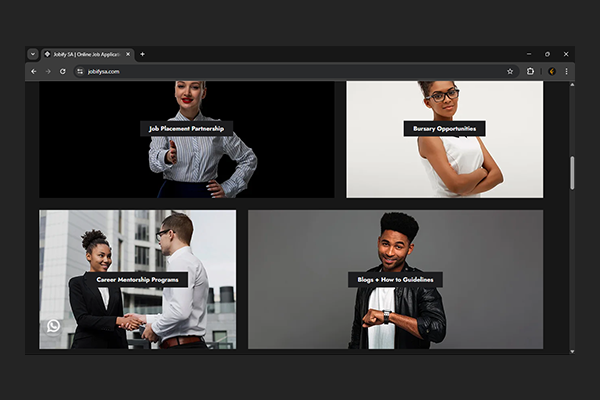Click the site information icon in address bar
Screen dimensions: 600x400
80,72
